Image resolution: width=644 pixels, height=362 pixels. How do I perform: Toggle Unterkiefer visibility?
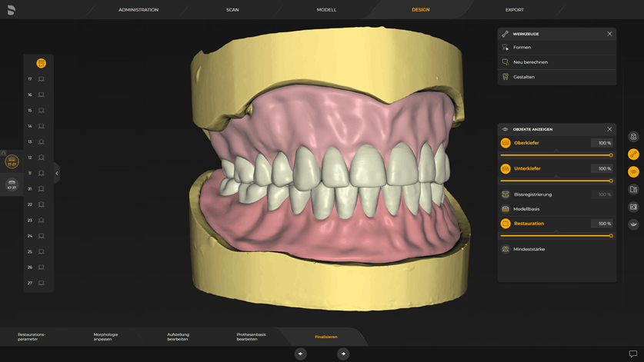click(506, 168)
